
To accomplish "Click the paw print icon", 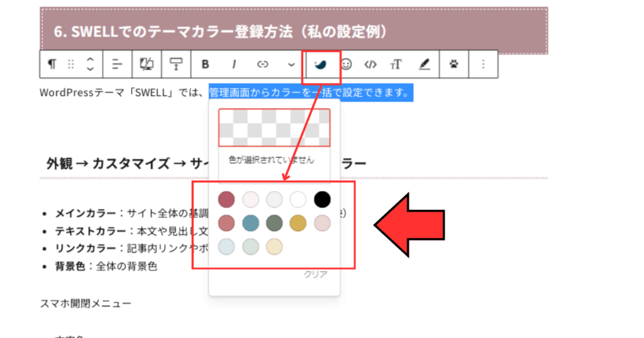I will [454, 64].
